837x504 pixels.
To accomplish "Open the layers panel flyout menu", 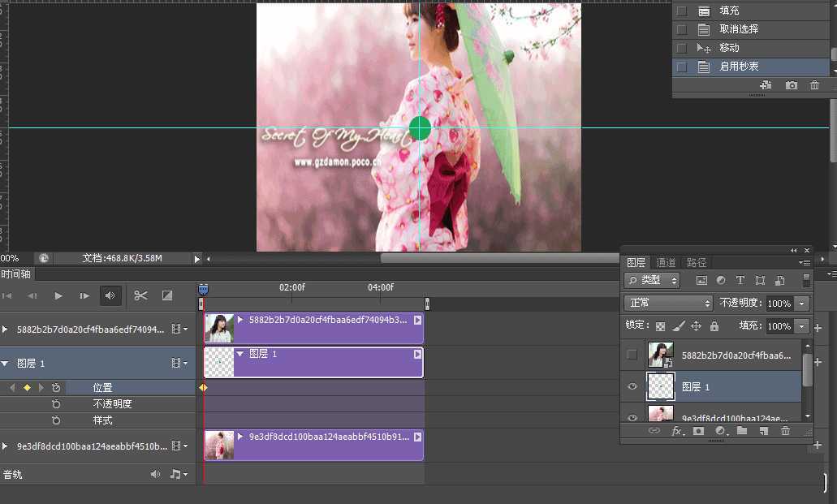I will 804,262.
